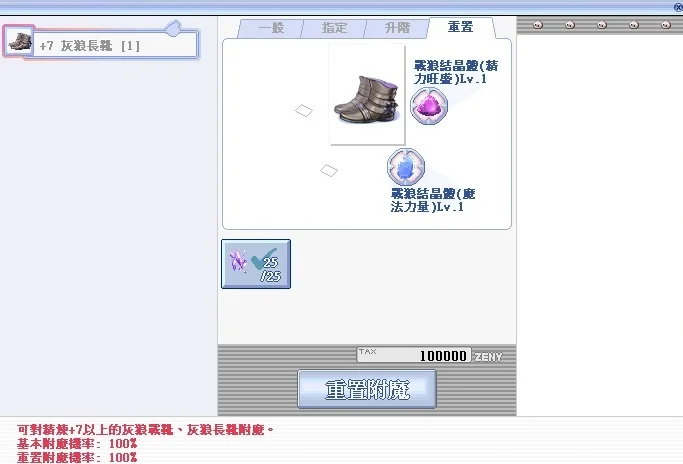Click the TAX 100000 zeny field
Screen dimensions: 683x464
(414, 355)
